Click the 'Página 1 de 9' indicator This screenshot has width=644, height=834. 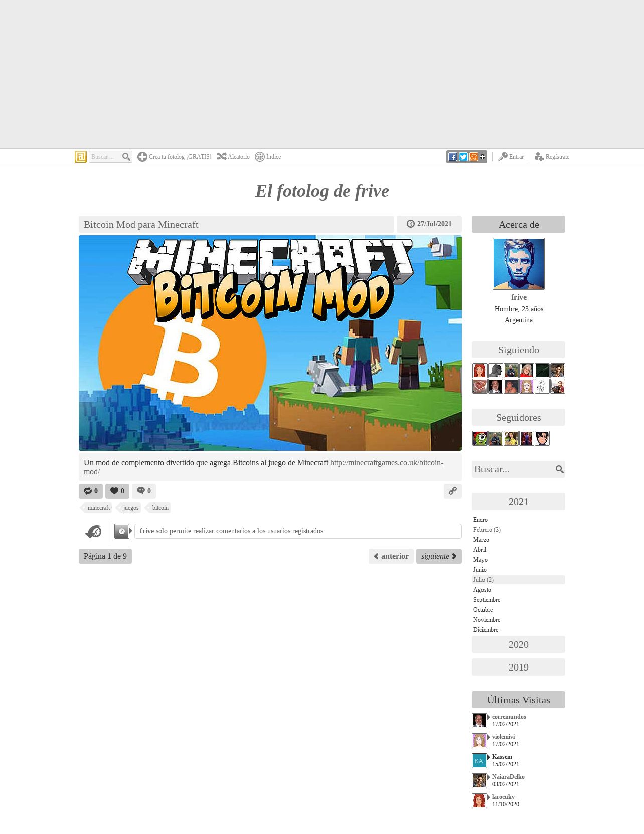pyautogui.click(x=105, y=556)
